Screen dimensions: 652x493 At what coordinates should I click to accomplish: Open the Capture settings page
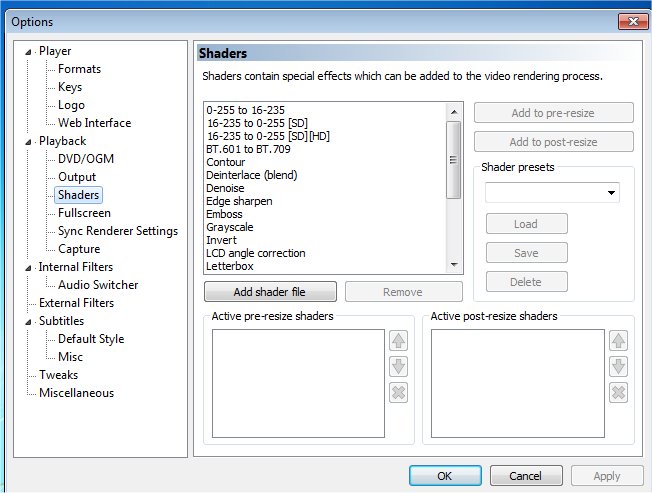coord(79,249)
